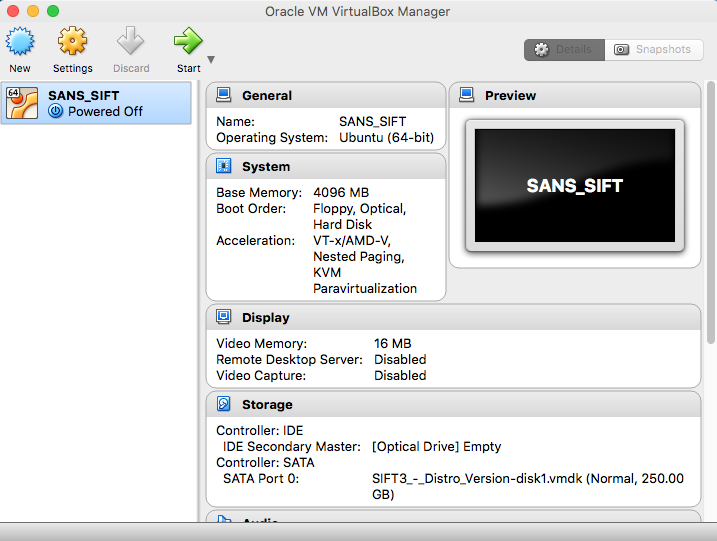The width and height of the screenshot is (717, 541).
Task: Click the Discard toolbar icon
Action: 130,43
